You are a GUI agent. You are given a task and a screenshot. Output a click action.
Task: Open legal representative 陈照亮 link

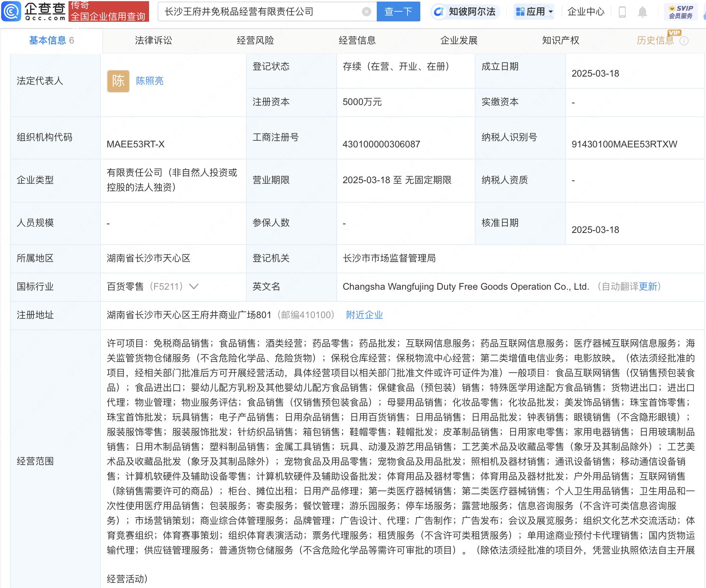(x=150, y=81)
